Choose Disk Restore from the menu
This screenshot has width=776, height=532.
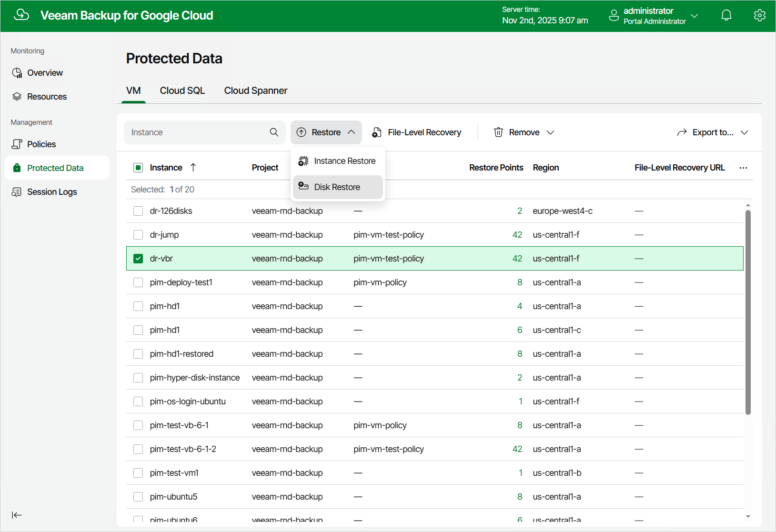tap(338, 187)
